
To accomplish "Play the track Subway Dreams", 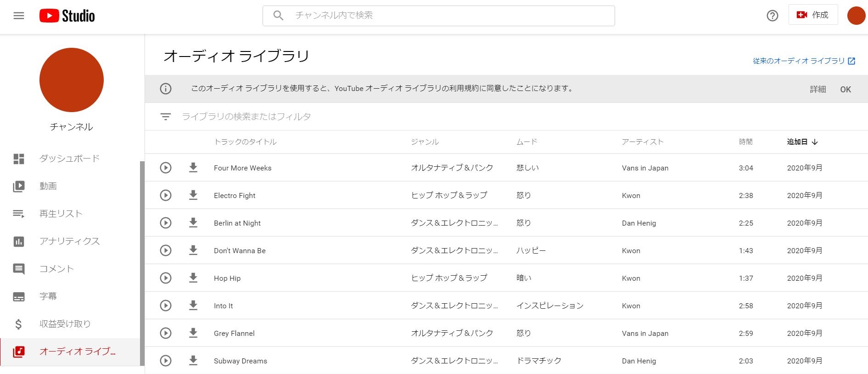I will tap(166, 361).
